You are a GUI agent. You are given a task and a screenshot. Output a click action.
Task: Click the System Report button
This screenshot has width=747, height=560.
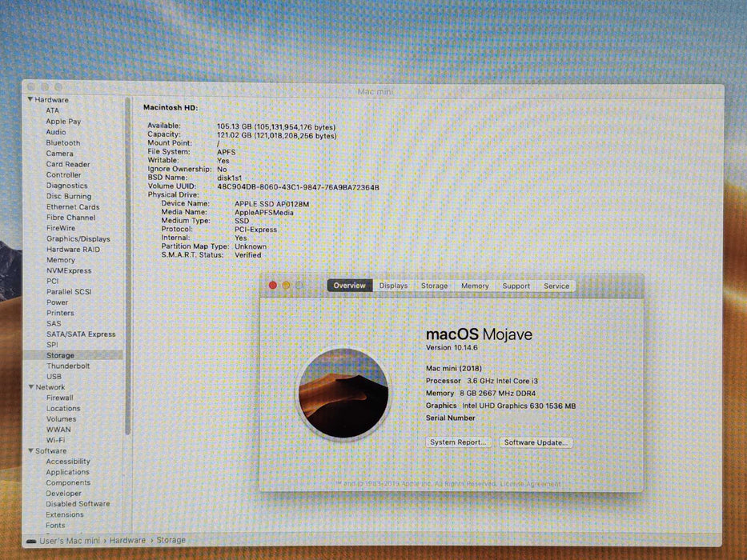(x=457, y=442)
